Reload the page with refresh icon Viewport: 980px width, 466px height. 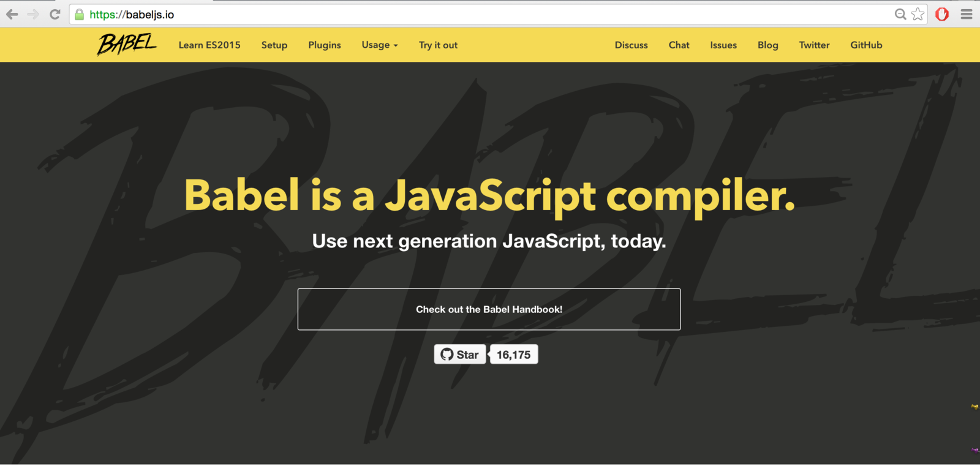click(x=55, y=14)
